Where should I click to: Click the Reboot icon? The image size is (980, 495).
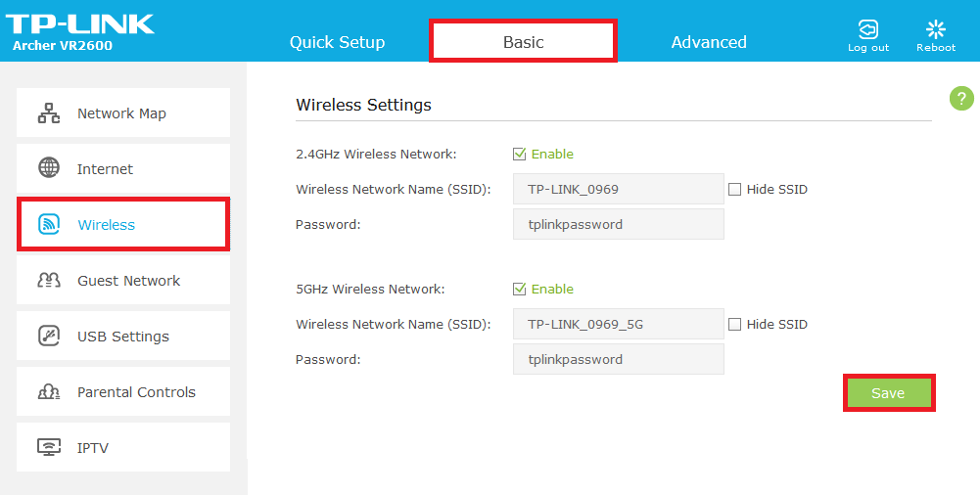(x=936, y=29)
